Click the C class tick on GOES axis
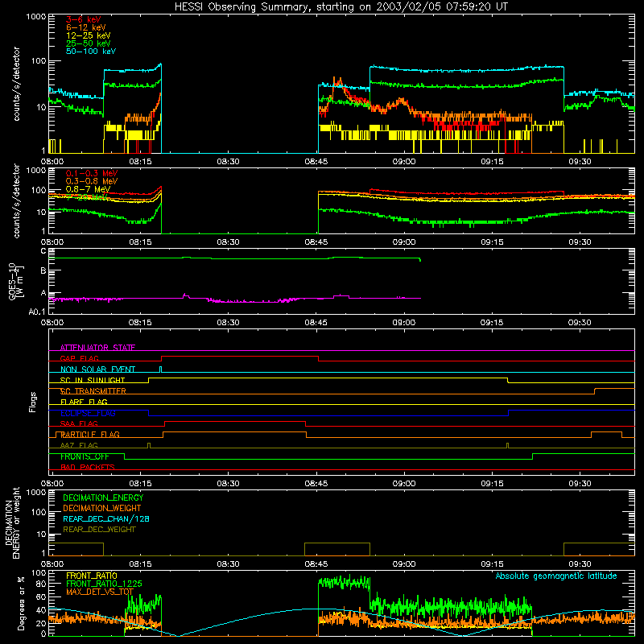Image resolution: width=644 pixels, height=644 pixels. pyautogui.click(x=43, y=250)
